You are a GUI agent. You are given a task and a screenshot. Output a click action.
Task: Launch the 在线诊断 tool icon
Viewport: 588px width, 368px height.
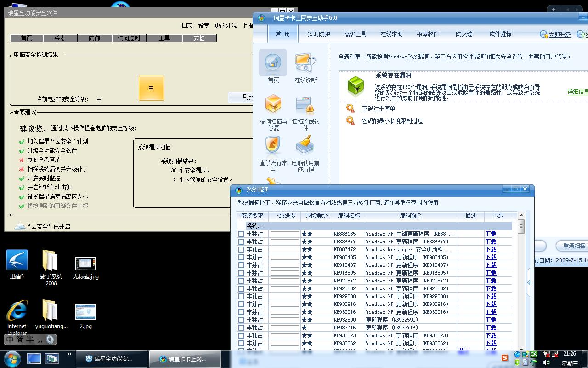coord(305,63)
